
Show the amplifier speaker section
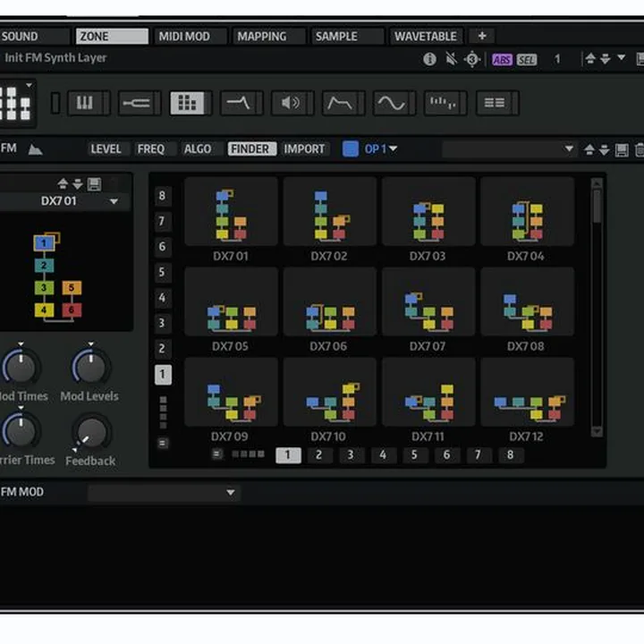pos(290,103)
